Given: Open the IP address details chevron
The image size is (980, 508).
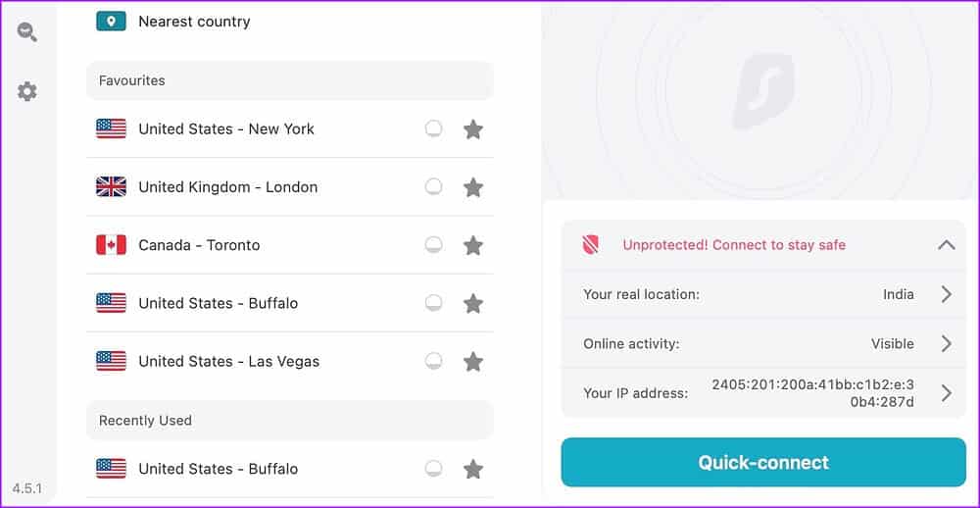Looking at the screenshot, I should (x=946, y=393).
